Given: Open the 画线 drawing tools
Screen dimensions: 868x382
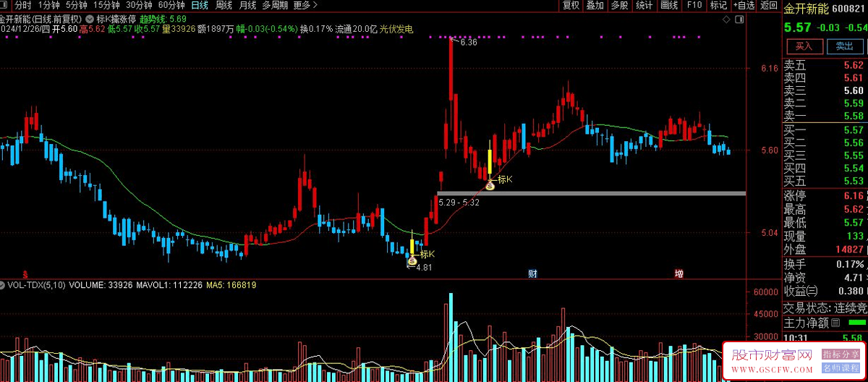Looking at the screenshot, I should [x=669, y=5].
